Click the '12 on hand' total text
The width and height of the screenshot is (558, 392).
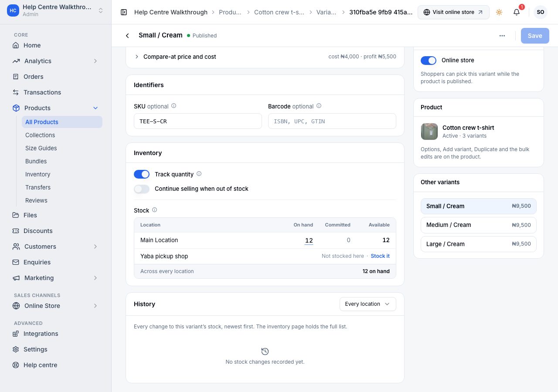pos(376,271)
